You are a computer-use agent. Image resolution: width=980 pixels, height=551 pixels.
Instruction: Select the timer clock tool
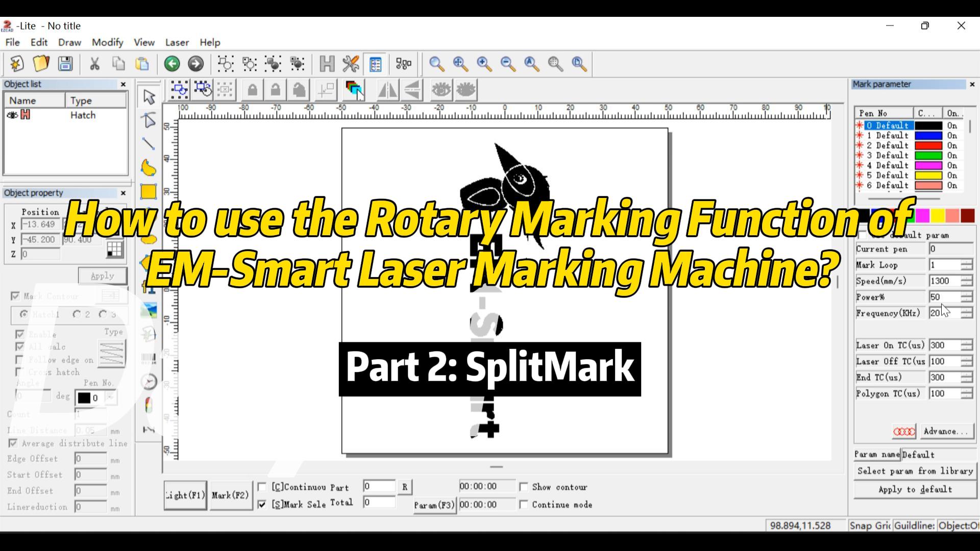coord(149,382)
